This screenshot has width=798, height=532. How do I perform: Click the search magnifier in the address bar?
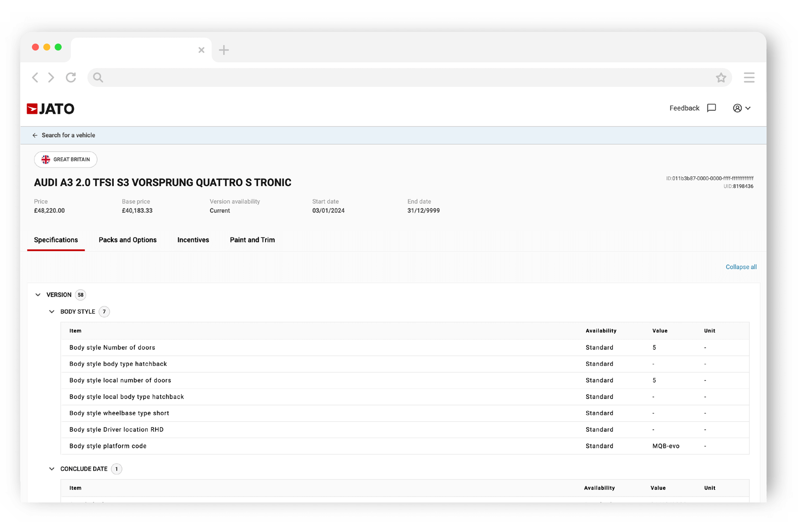click(x=98, y=77)
